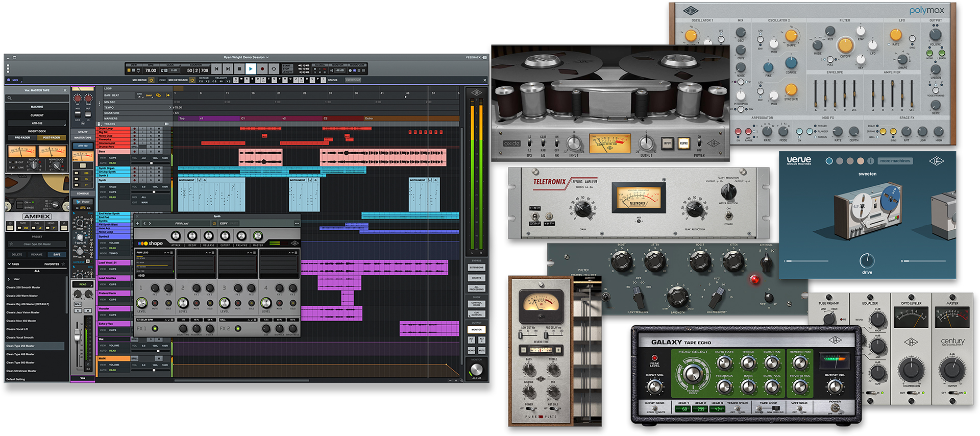Click the Teletronix Gain knob
The width and height of the screenshot is (980, 436).
583,209
